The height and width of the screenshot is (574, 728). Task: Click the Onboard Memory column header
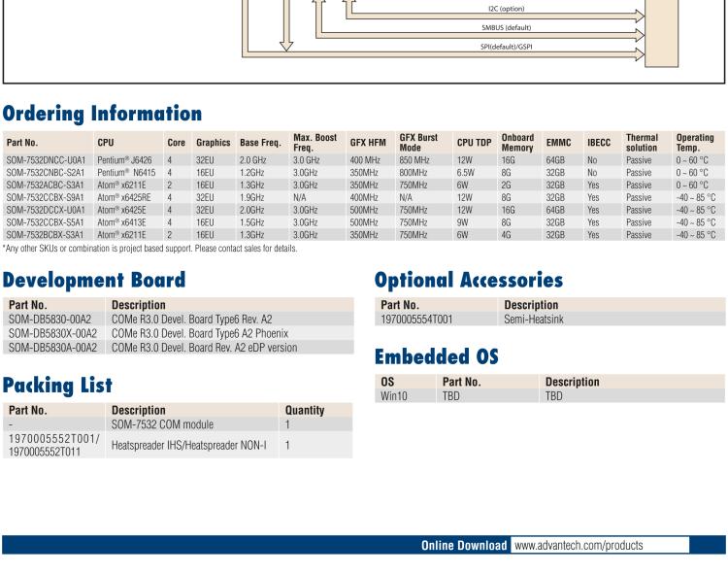517,143
